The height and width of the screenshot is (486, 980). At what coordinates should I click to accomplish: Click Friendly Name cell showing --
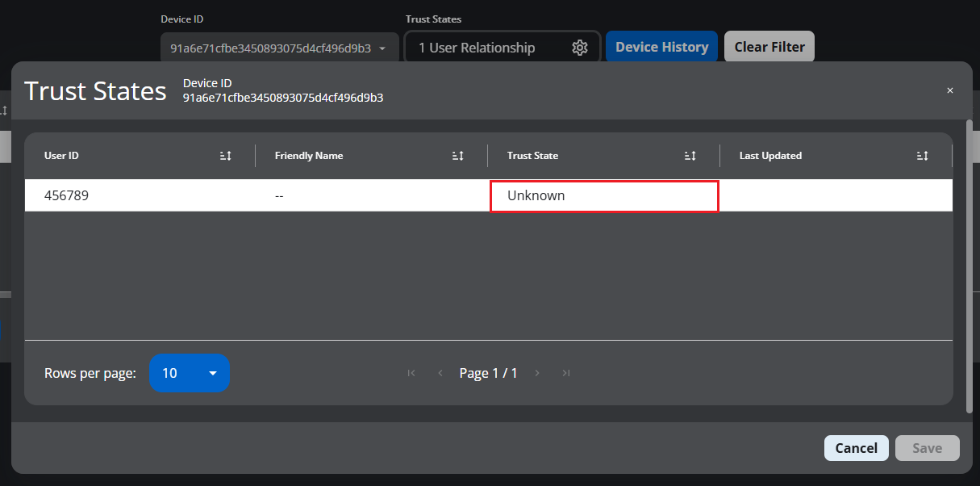pyautogui.click(x=373, y=196)
